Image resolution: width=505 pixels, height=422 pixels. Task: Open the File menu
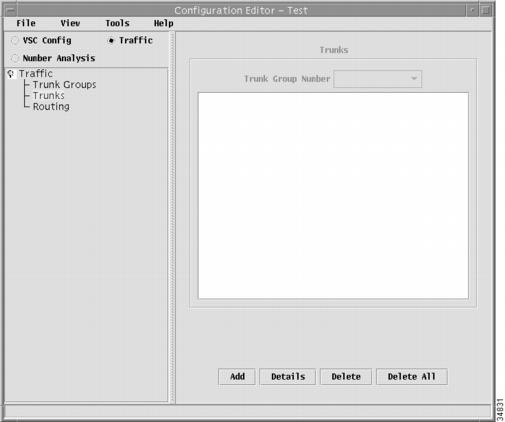(26, 23)
